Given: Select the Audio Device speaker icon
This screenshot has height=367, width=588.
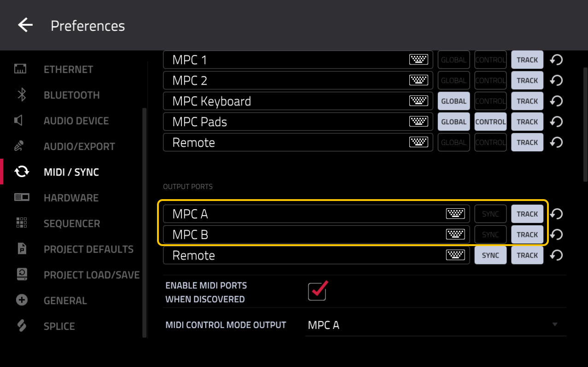Looking at the screenshot, I should tap(19, 121).
